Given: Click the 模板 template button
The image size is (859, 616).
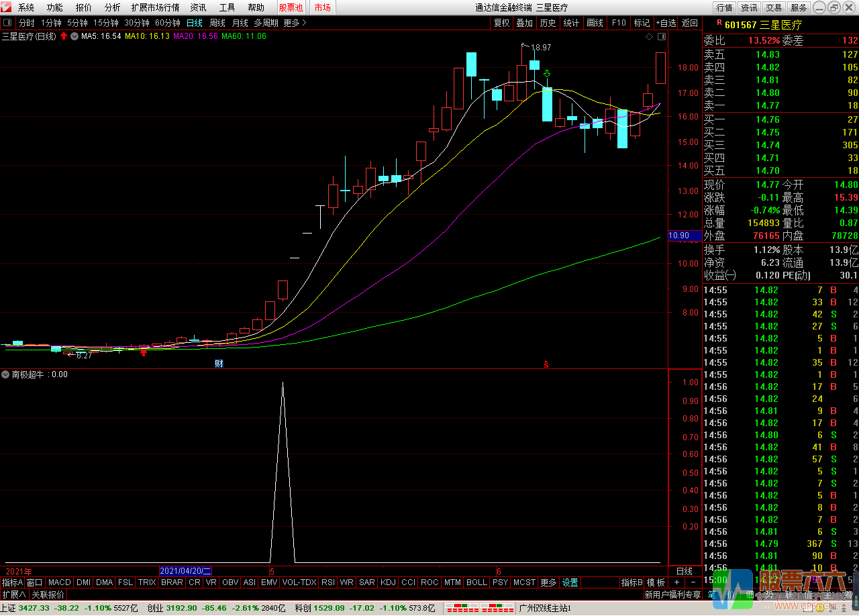Looking at the screenshot, I should click(x=656, y=582).
